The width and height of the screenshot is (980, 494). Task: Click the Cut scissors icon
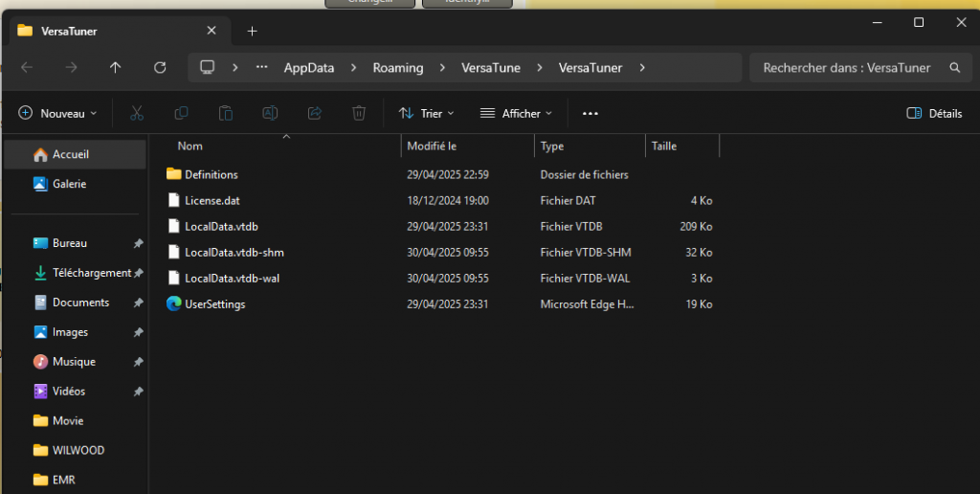(136, 113)
